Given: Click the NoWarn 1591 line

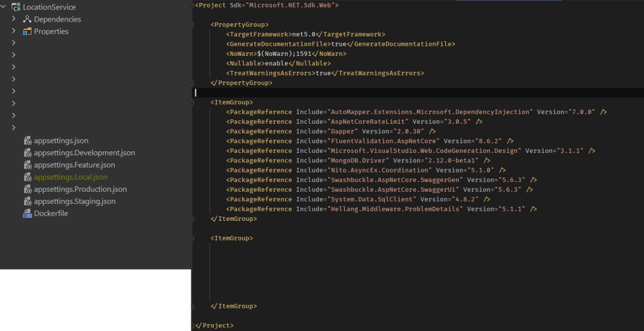Looking at the screenshot, I should point(286,53).
